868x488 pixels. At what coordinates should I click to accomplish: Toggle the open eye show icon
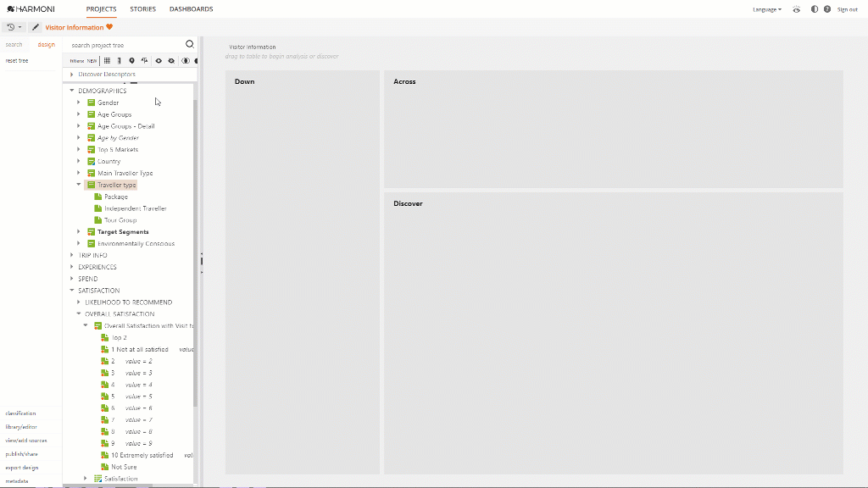tap(159, 61)
